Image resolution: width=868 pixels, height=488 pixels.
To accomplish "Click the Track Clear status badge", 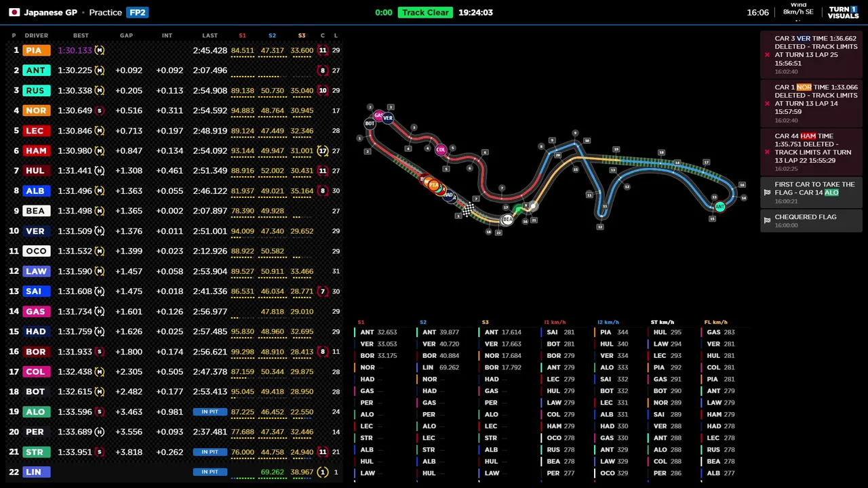I will coord(425,12).
